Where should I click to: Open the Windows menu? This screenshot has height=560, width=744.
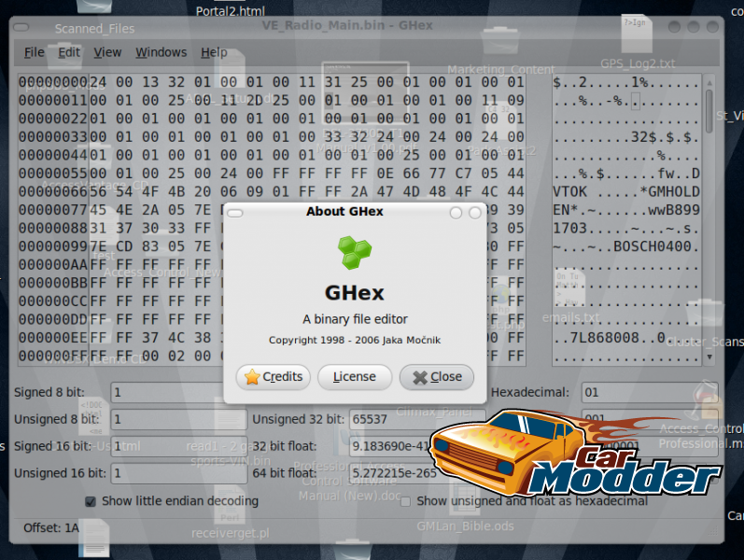click(x=161, y=52)
